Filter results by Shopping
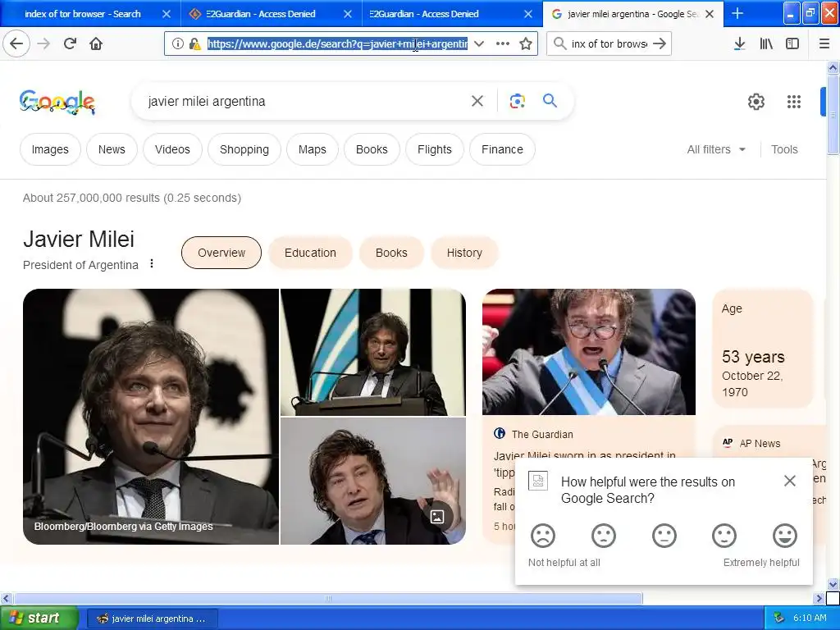This screenshot has width=840, height=630. (x=244, y=149)
